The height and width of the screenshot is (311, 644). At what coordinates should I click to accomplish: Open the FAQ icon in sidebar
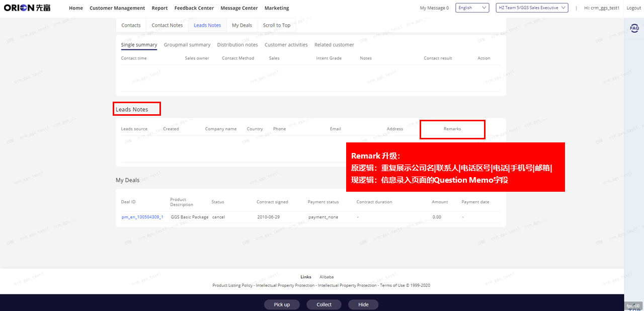(634, 28)
